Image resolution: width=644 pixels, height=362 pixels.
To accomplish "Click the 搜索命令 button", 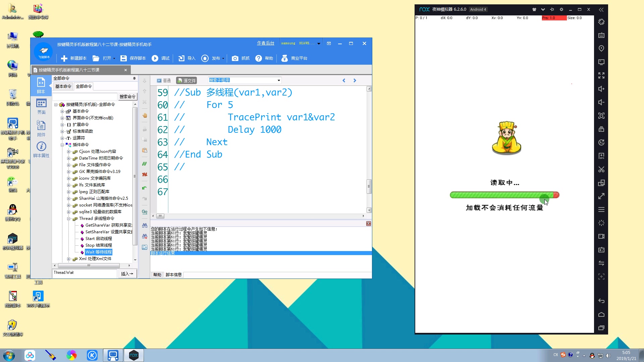I will coord(127,97).
